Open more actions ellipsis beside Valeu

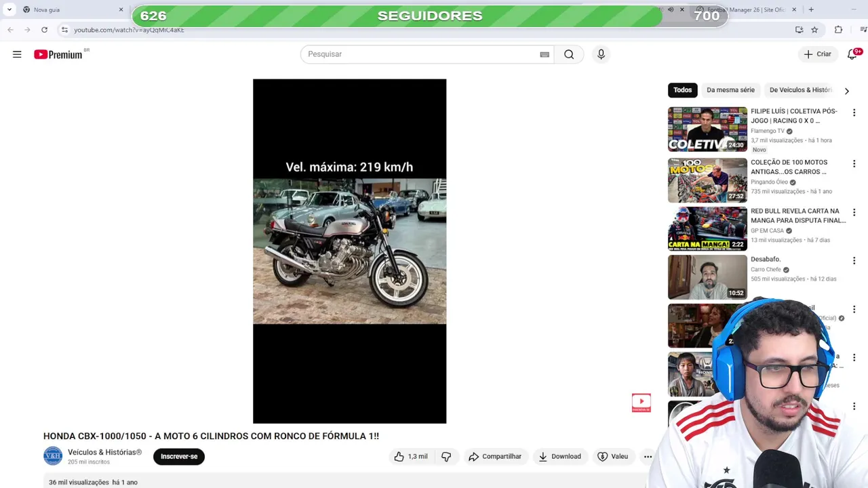(648, 456)
